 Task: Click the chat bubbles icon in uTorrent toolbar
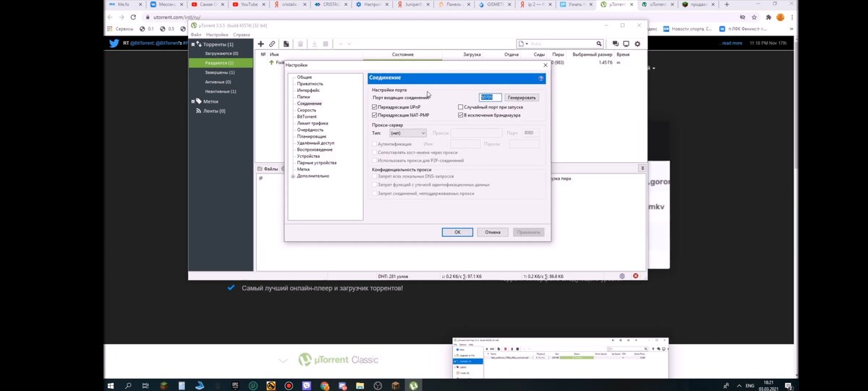coord(616,44)
